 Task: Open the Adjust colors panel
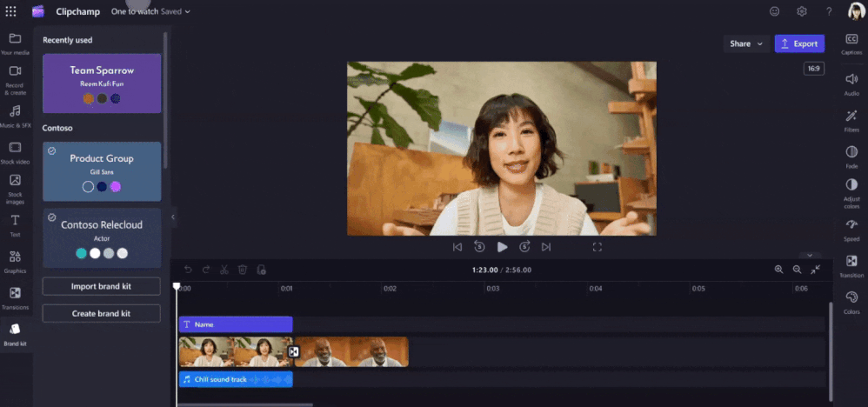pos(851,193)
